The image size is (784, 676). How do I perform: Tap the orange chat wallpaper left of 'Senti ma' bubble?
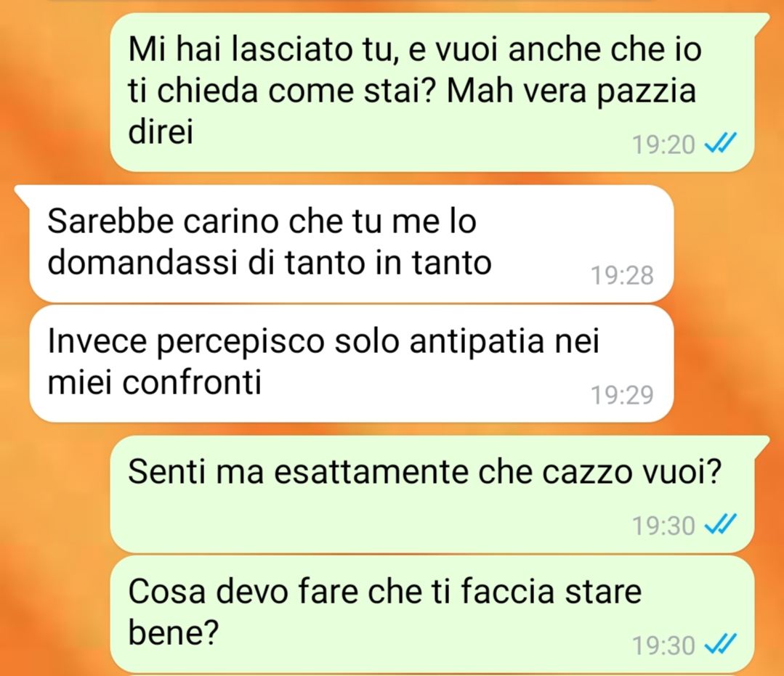click(55, 494)
